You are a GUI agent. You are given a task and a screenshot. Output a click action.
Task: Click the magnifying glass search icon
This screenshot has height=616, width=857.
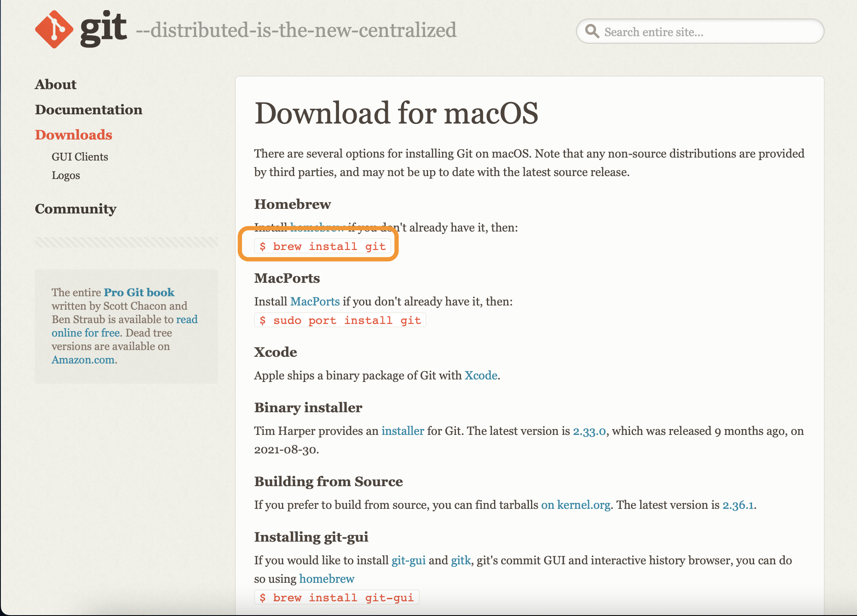(592, 31)
